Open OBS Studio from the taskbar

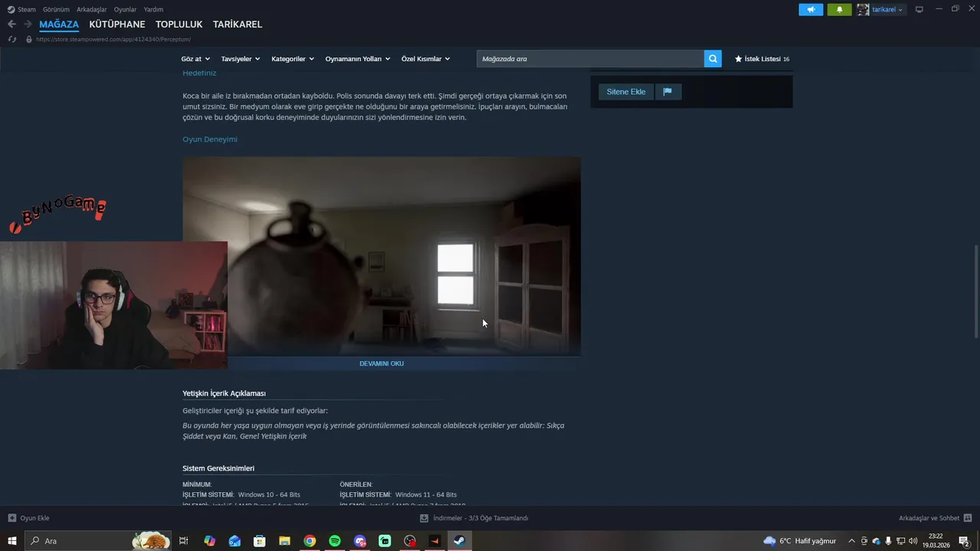tap(410, 541)
